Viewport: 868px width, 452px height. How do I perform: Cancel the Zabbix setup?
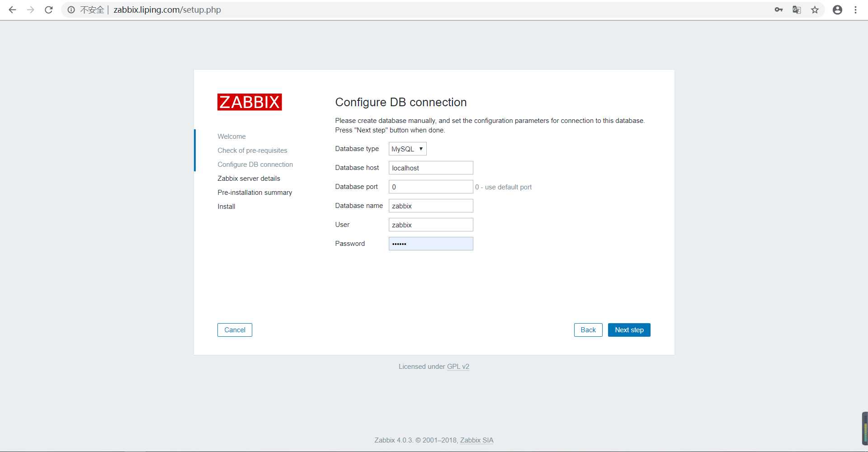coord(235,330)
